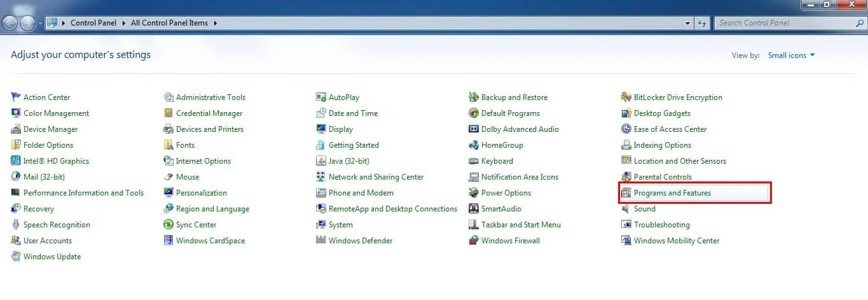Open the Intel HD Graphics icon

point(16,161)
